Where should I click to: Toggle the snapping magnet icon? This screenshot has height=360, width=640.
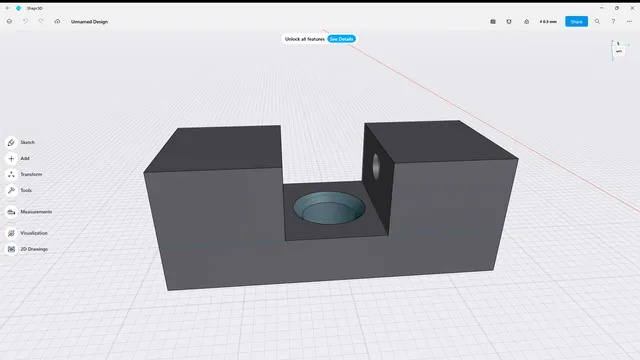point(509,22)
